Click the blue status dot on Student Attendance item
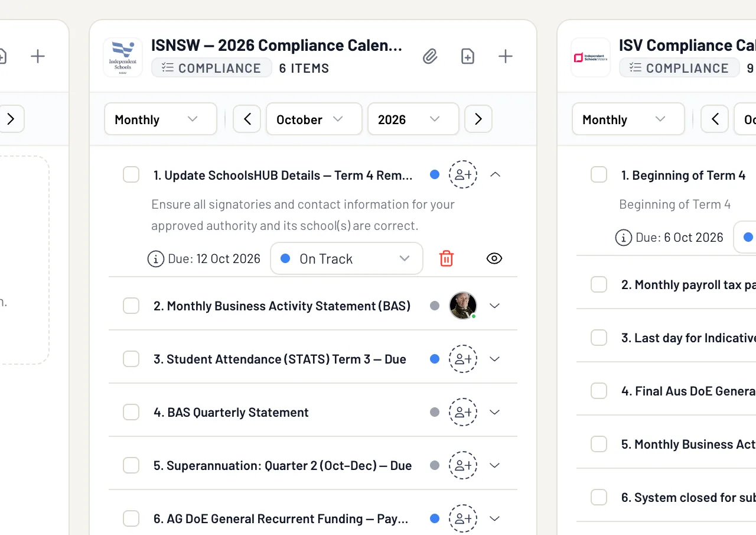Viewport: 756px width, 535px height. point(435,359)
